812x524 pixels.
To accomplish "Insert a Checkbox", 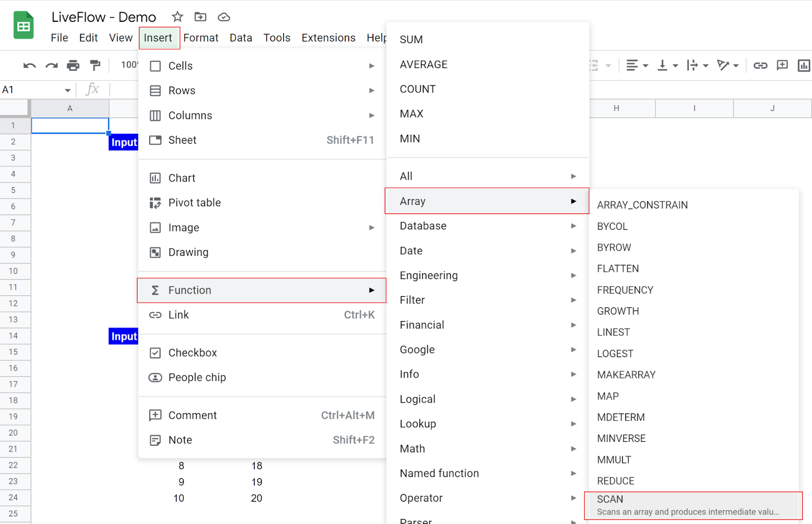I will click(262, 353).
